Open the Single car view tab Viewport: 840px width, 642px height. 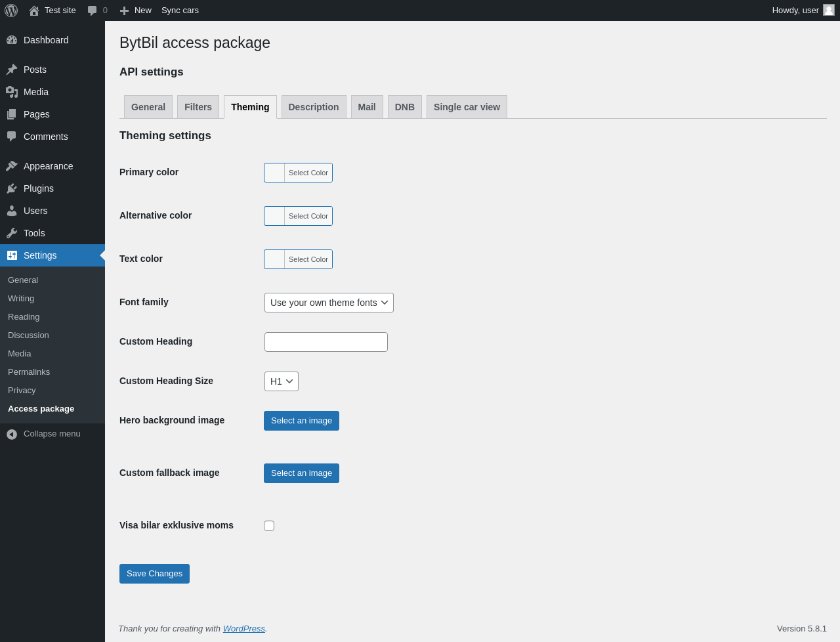[467, 107]
